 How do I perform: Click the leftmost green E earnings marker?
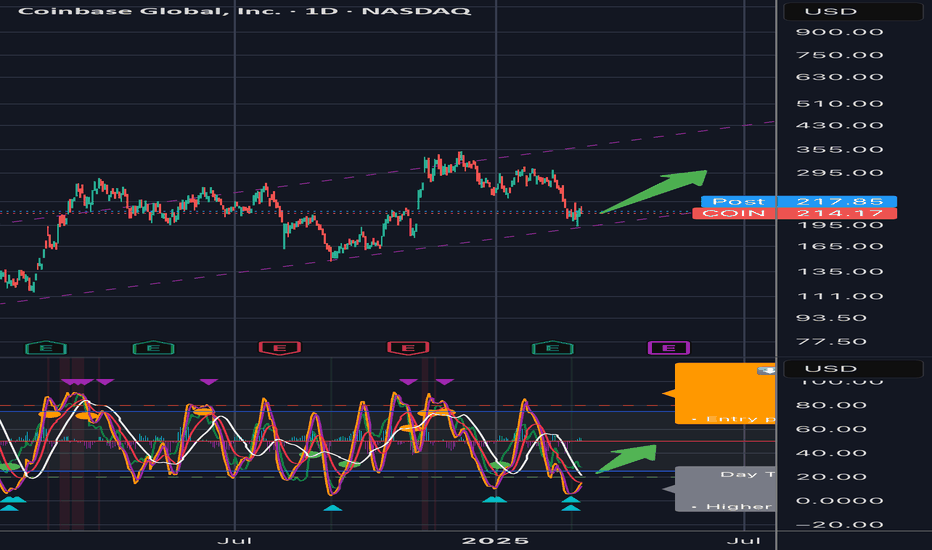[x=46, y=348]
